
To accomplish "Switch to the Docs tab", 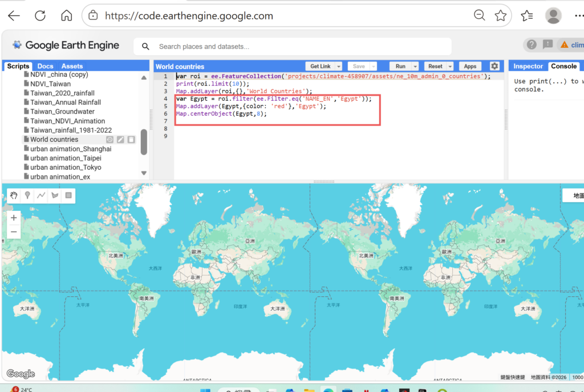I will (45, 66).
